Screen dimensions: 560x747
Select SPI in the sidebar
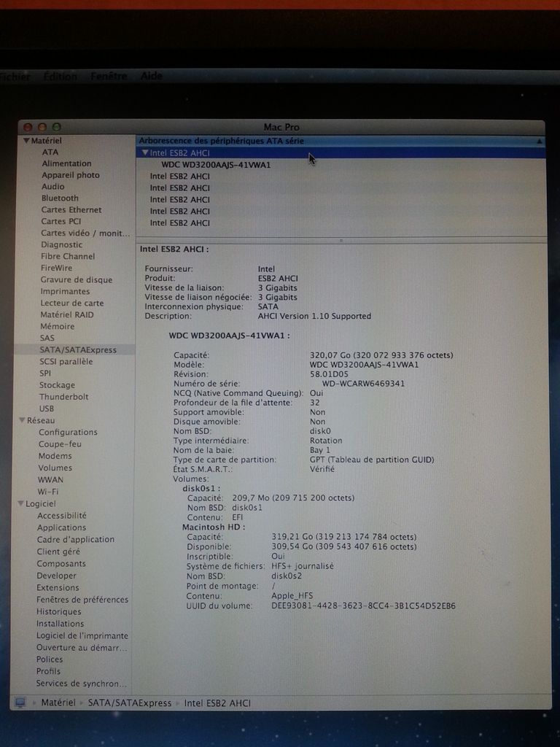click(45, 373)
